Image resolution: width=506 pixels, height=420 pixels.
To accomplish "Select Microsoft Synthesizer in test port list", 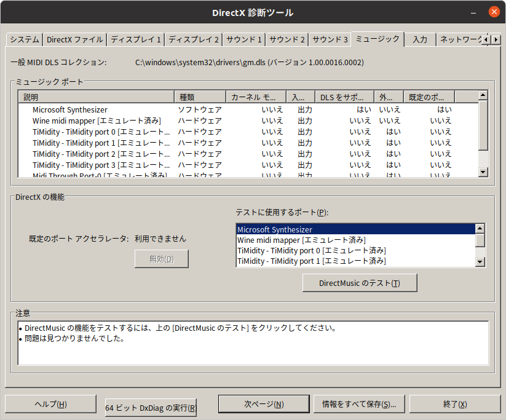I will pyautogui.click(x=355, y=229).
